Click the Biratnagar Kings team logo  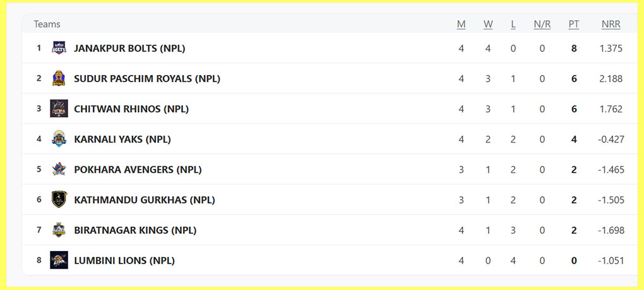[59, 229]
